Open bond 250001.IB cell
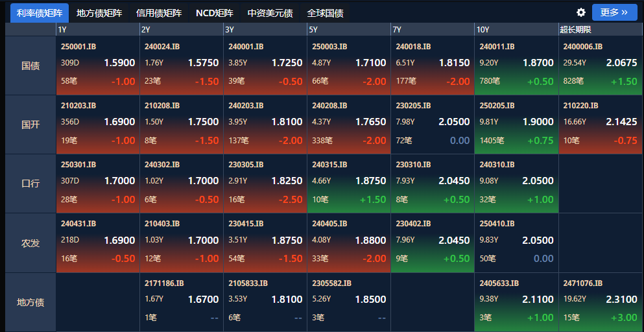 (98, 65)
